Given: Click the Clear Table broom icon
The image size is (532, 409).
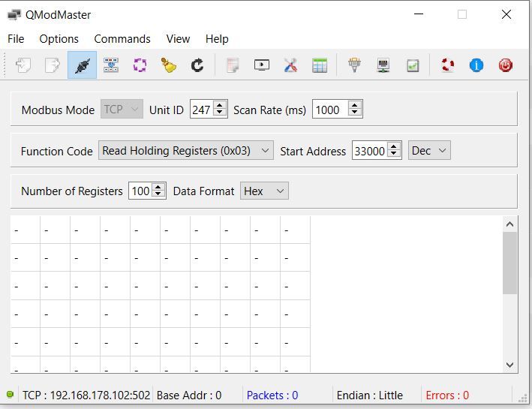Looking at the screenshot, I should pos(169,65).
